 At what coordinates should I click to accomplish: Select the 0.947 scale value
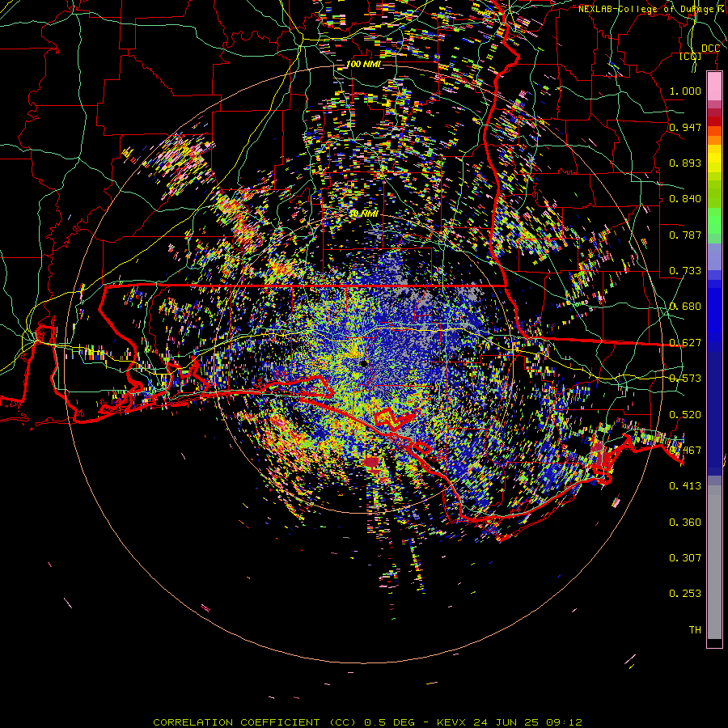[x=685, y=127]
